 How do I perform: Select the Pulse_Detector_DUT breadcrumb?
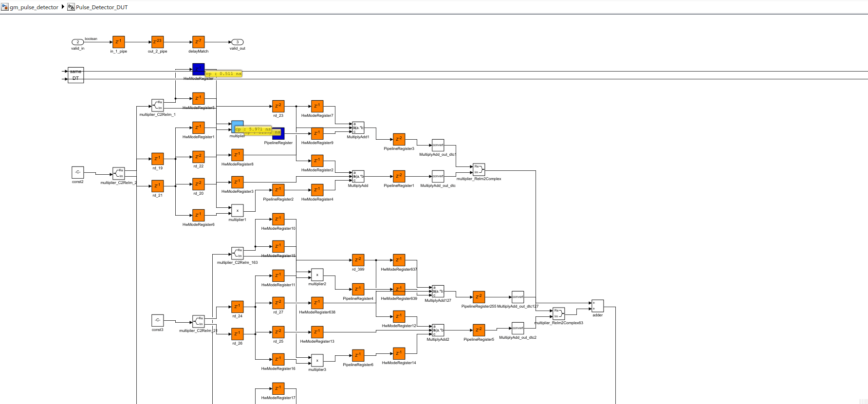pyautogui.click(x=97, y=7)
